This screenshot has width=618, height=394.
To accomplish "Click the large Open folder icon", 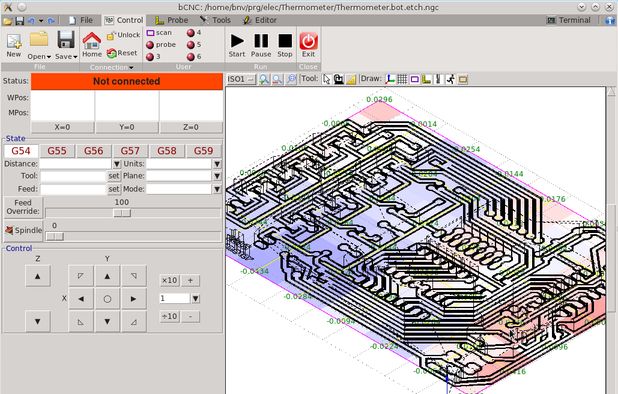I will coord(39,39).
